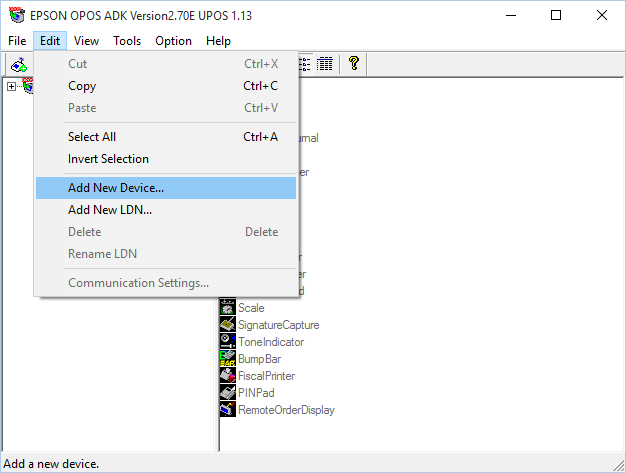The width and height of the screenshot is (626, 473).
Task: Choose Add New Device from Edit menu
Action: (116, 188)
